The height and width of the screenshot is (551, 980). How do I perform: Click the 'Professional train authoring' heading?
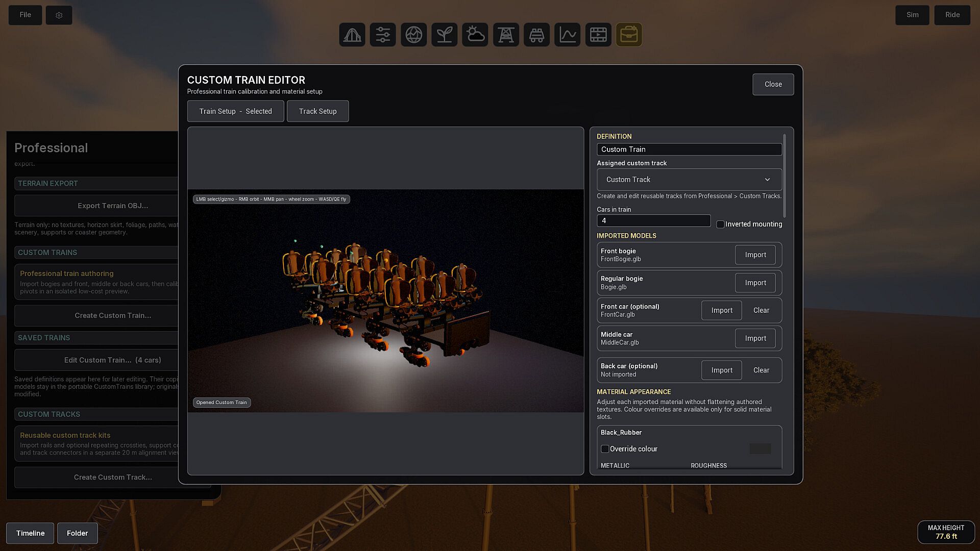point(67,274)
